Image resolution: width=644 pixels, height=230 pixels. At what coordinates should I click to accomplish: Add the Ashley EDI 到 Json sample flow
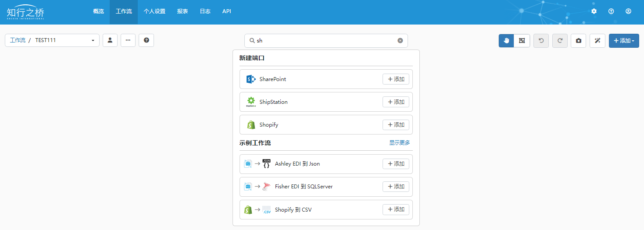[x=396, y=163]
